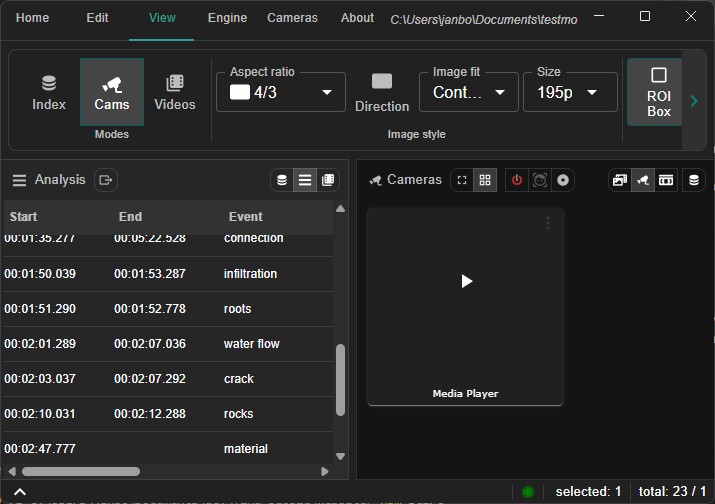
Task: Select the Cams mode button
Action: pos(112,93)
